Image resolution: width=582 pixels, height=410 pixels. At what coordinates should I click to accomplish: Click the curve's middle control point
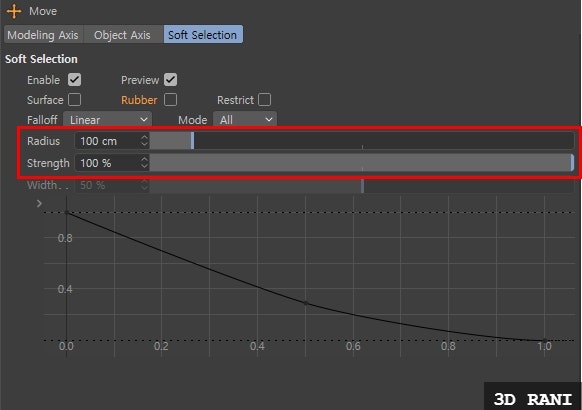click(x=306, y=303)
